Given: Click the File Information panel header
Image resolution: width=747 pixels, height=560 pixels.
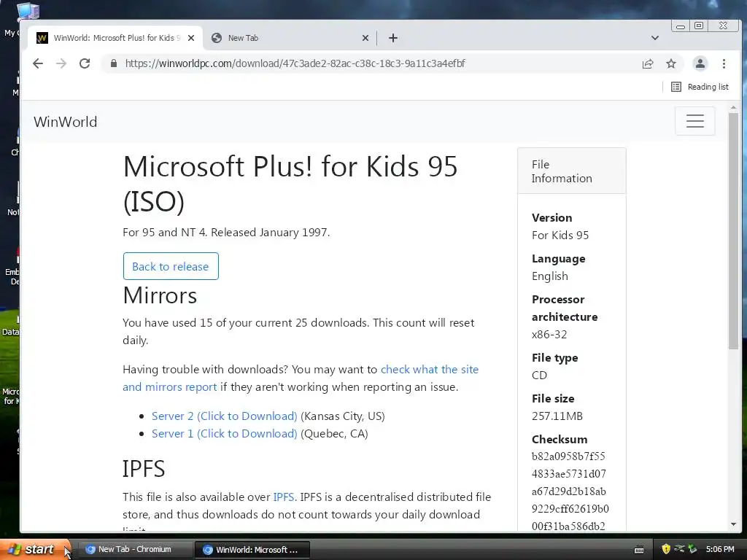Looking at the screenshot, I should click(x=572, y=171).
